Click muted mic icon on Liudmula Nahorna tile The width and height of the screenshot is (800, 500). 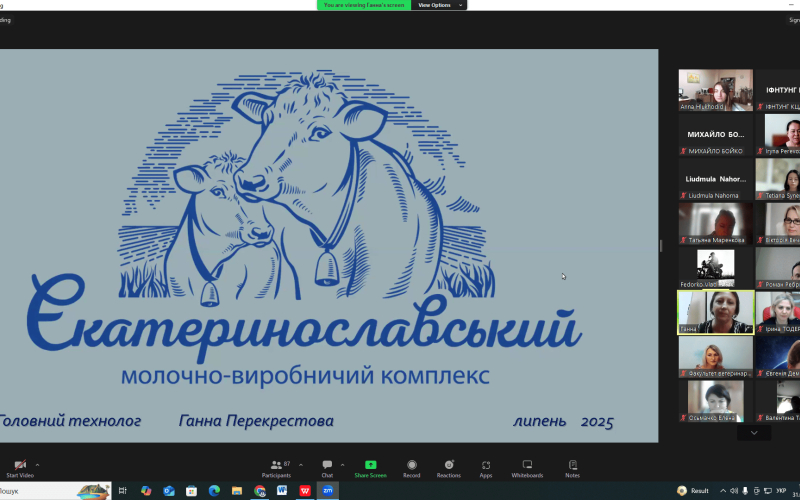point(684,195)
